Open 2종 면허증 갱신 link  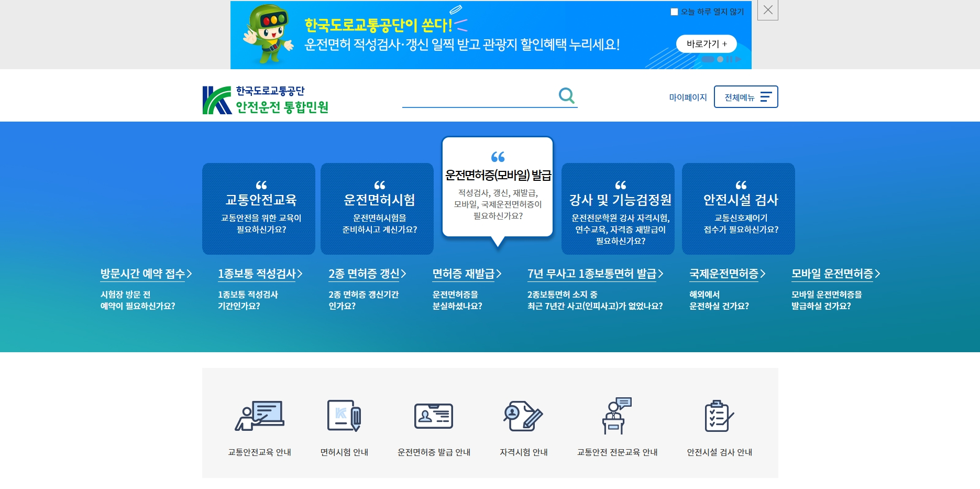click(367, 274)
